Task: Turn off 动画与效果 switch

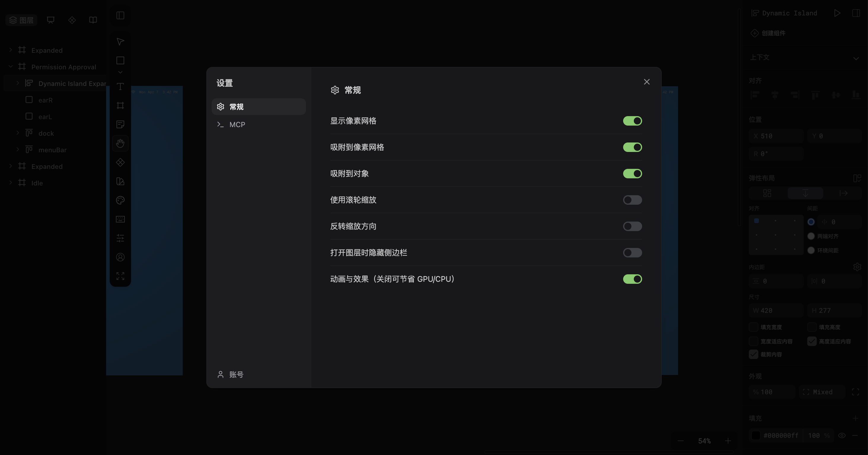Action: [x=632, y=279]
